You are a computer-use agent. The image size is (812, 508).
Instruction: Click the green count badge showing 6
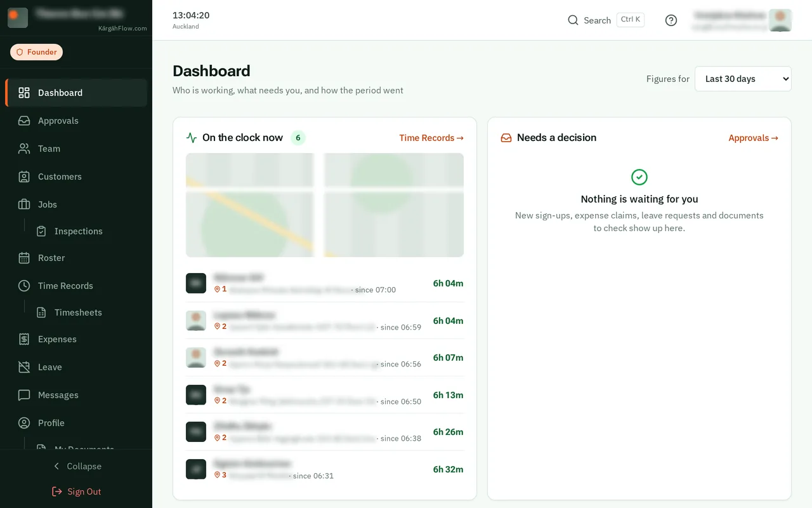pos(298,138)
